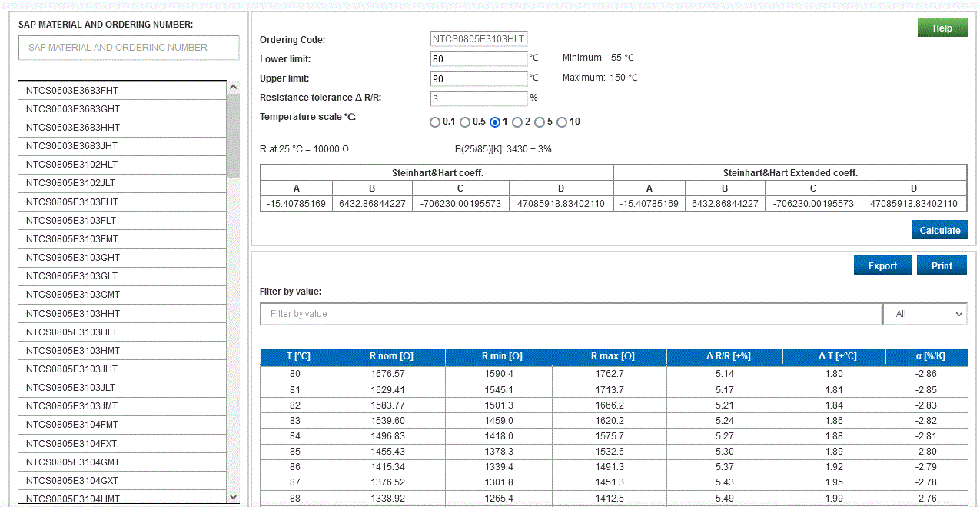Choose NTCS0805E3104GXT from the list
Image resolution: width=980 pixels, height=507 pixels.
[x=122, y=481]
